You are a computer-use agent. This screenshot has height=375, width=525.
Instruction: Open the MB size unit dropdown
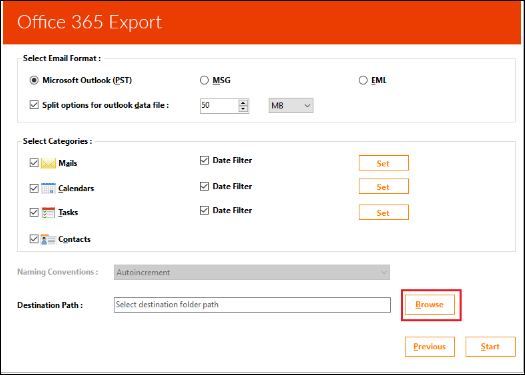(291, 105)
